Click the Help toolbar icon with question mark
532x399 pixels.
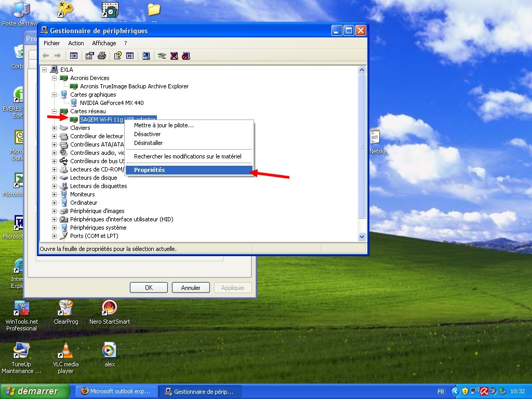click(x=118, y=56)
